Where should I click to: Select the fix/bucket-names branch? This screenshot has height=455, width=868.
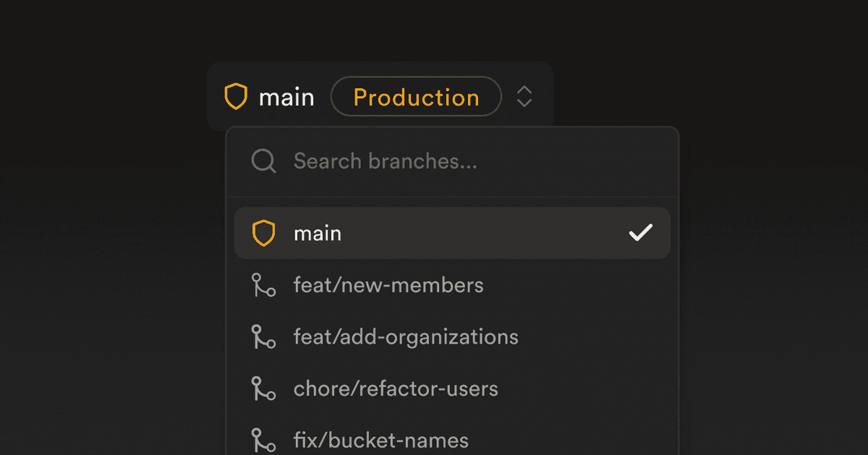(380, 440)
